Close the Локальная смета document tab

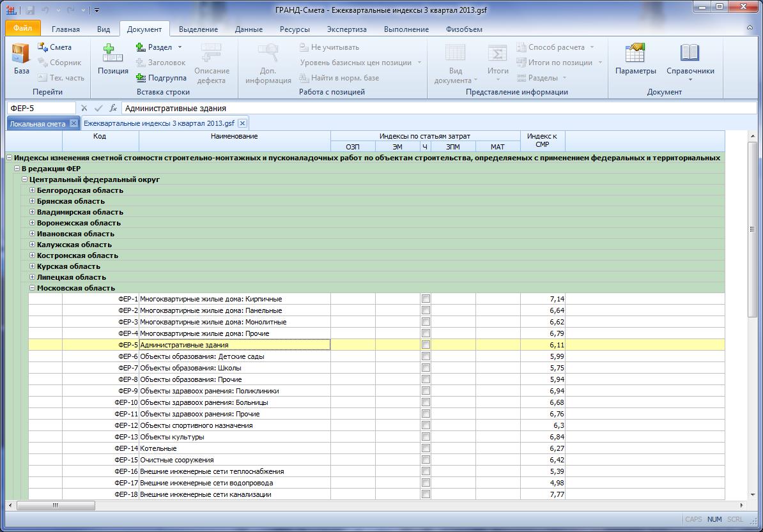coord(73,123)
